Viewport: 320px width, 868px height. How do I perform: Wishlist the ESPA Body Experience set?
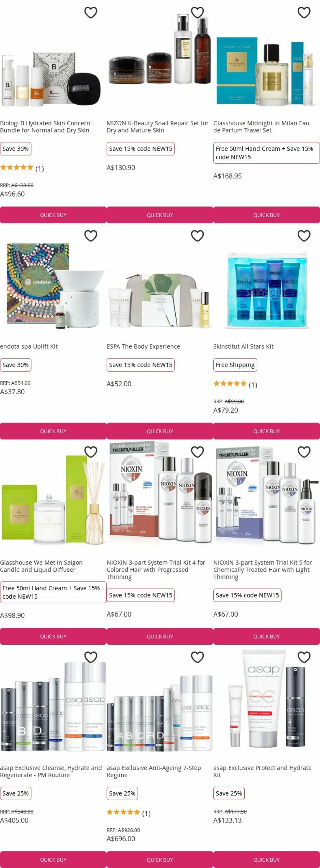coord(197,236)
